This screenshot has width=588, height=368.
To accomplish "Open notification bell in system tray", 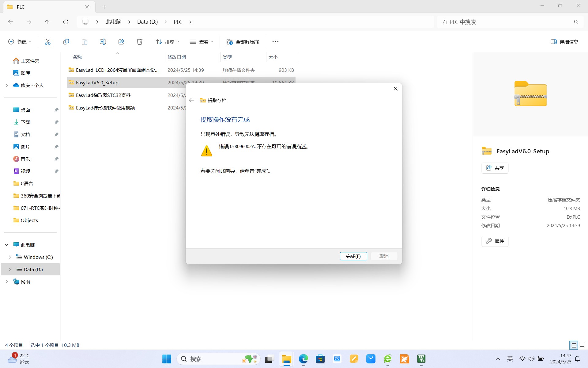I will [577, 359].
